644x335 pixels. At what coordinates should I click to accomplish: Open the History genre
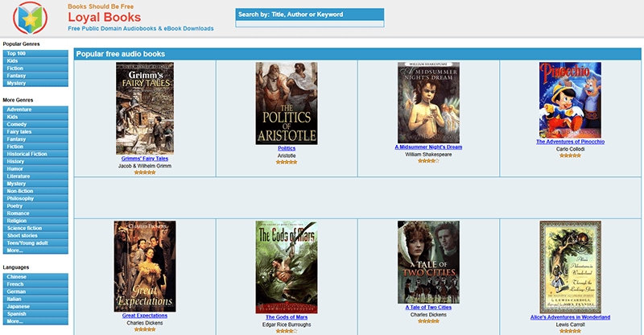35,161
